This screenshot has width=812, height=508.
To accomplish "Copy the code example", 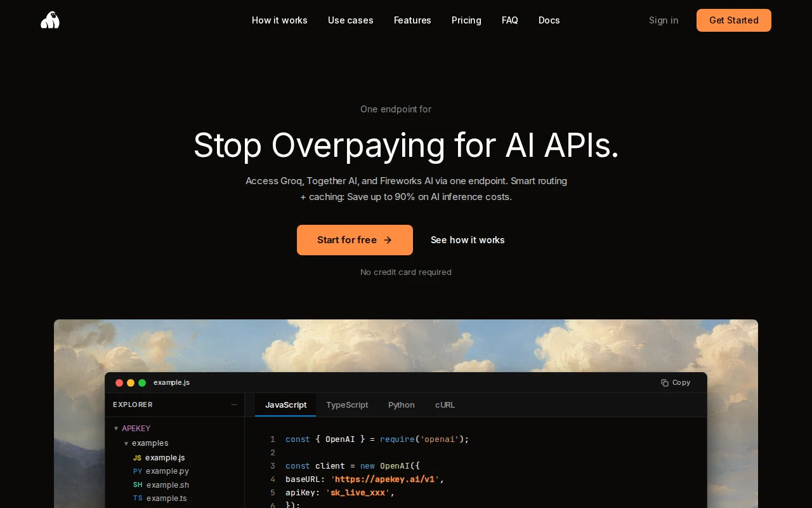I will tap(676, 382).
